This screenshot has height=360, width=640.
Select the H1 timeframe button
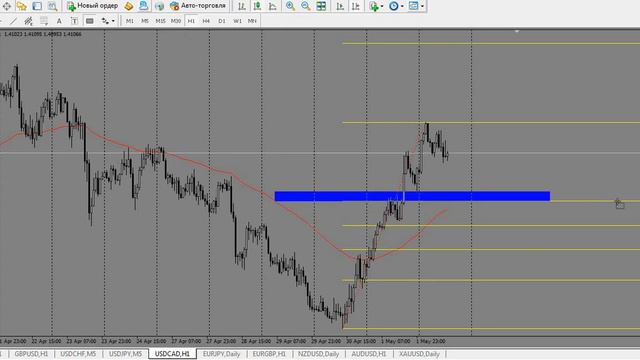pos(191,21)
